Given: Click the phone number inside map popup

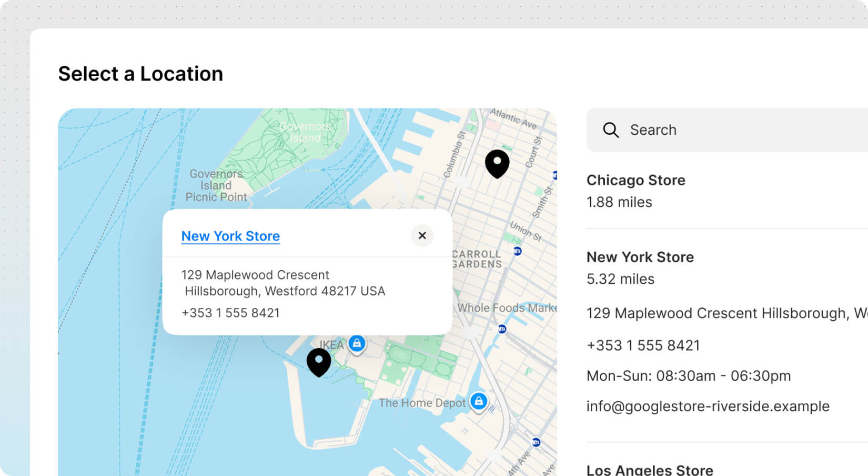Looking at the screenshot, I should pos(230,313).
